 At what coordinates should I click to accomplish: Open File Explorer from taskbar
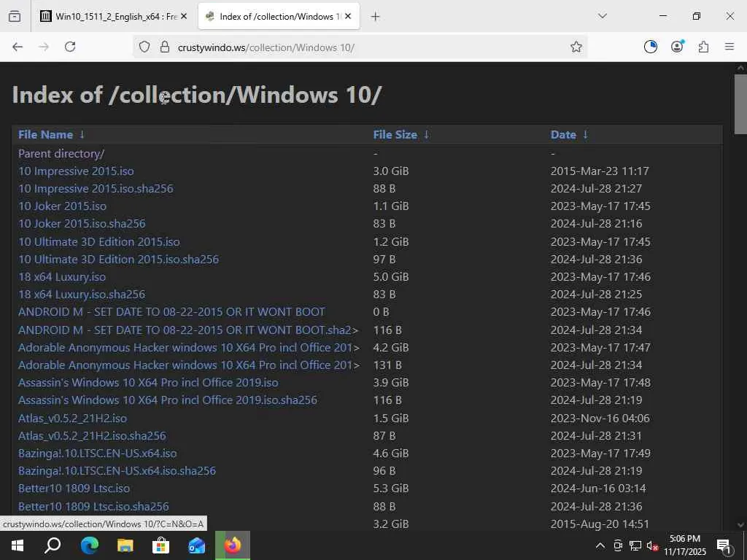(125, 545)
